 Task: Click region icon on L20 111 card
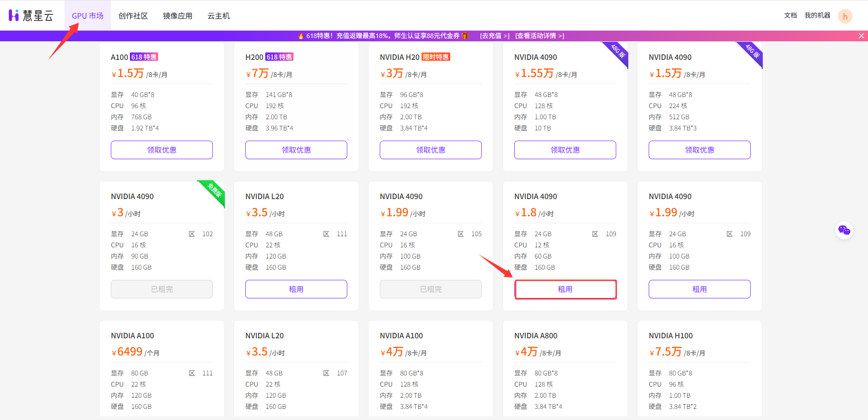tap(326, 234)
